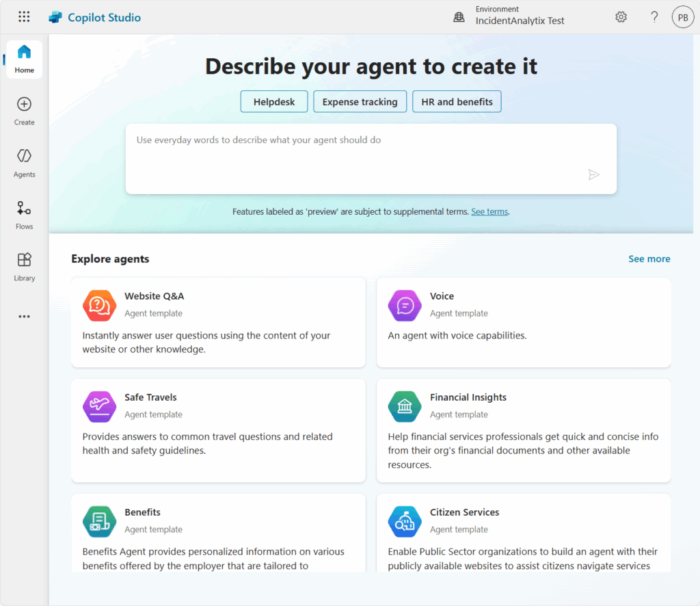Click 'An agent with voice capabilities' text
700x606 pixels.
pyautogui.click(x=457, y=336)
